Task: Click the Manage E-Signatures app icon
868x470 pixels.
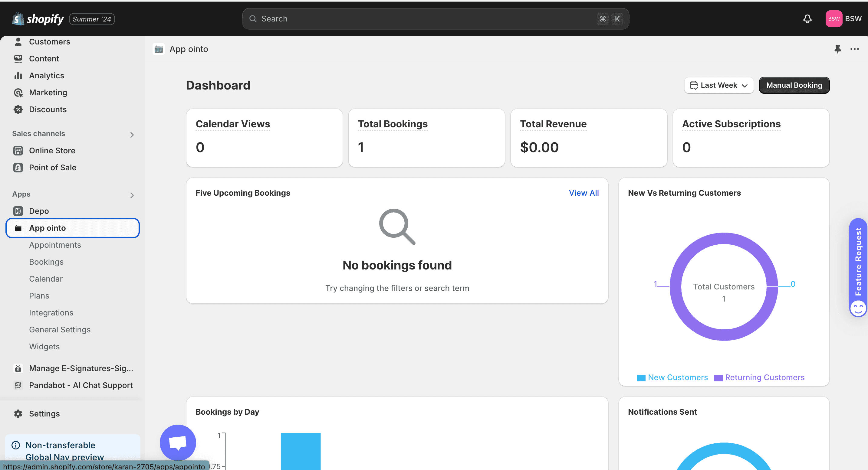Action: tap(18, 368)
